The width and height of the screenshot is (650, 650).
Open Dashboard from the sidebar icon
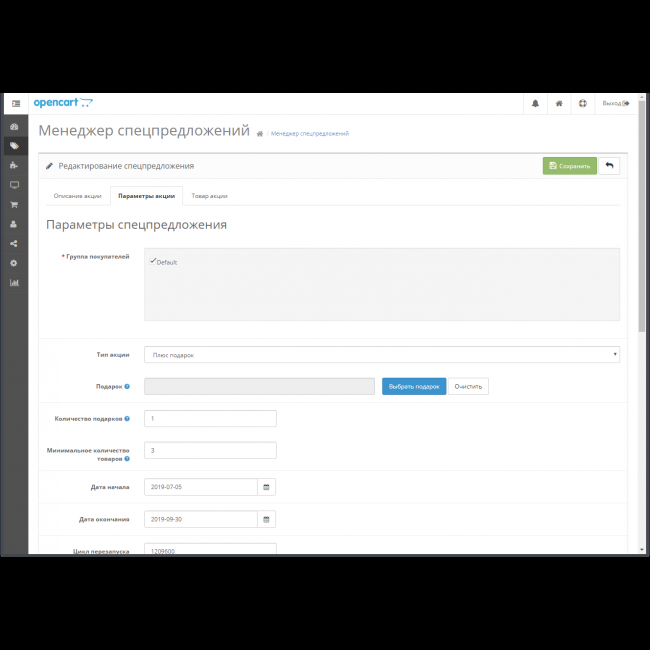point(14,128)
